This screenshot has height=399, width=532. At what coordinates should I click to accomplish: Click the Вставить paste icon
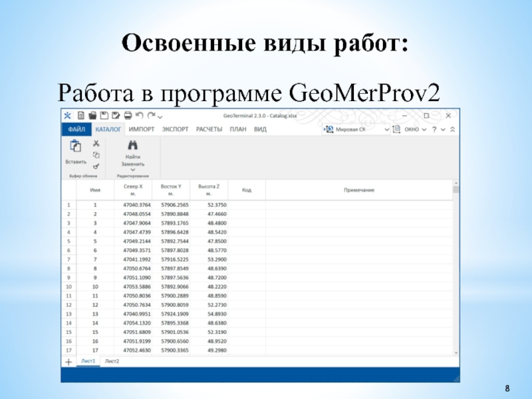75,146
